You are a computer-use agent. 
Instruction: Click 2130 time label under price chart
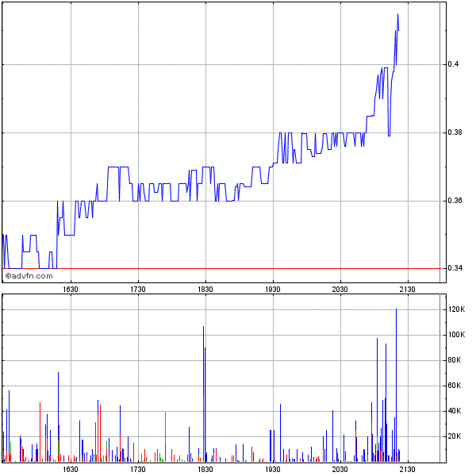[x=408, y=290]
